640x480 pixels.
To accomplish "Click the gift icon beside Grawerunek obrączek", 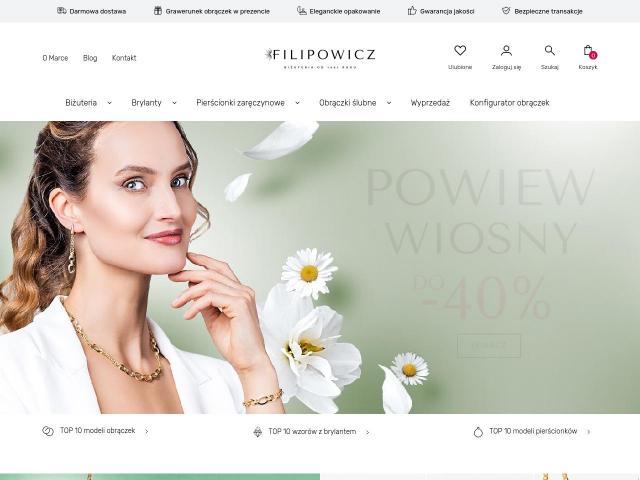I will point(158,11).
